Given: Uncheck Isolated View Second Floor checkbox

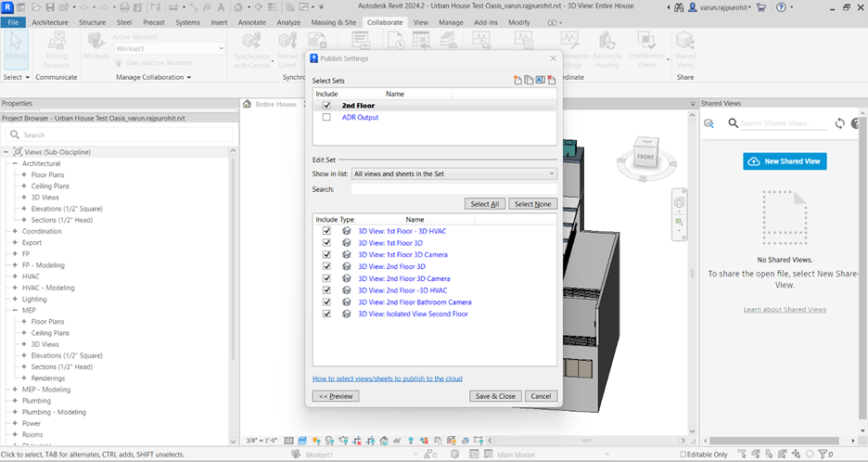Looking at the screenshot, I should (326, 314).
